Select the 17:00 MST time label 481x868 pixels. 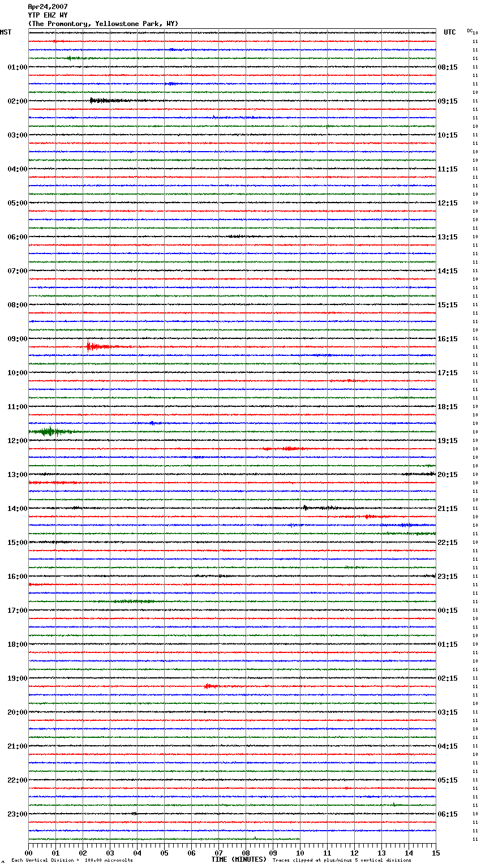click(17, 611)
